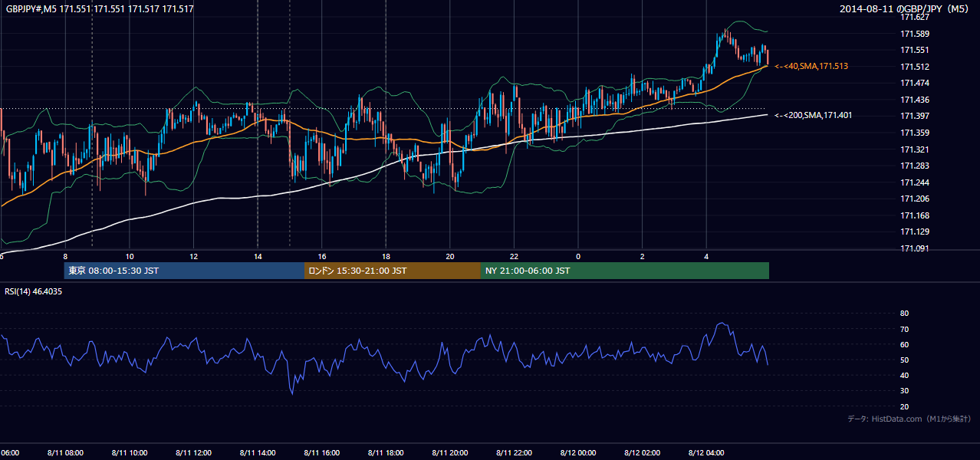Click price axis label 171.589

click(914, 34)
